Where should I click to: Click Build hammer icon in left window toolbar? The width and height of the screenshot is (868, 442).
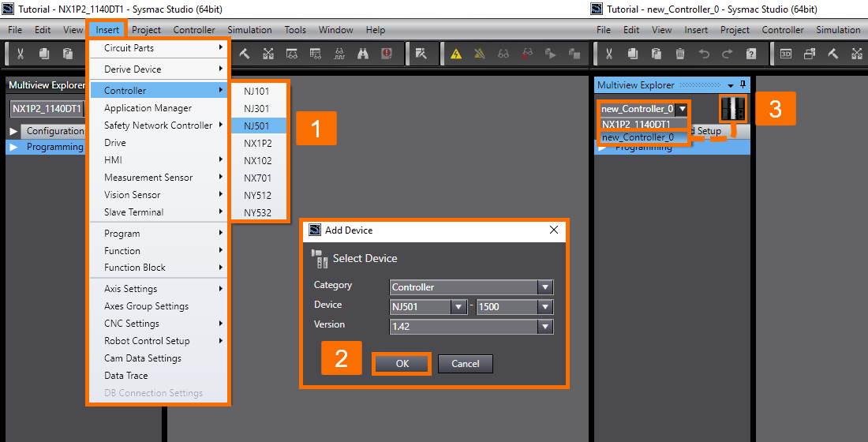(244, 54)
